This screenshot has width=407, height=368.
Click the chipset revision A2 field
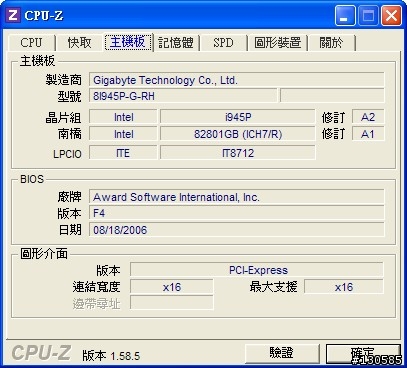click(x=368, y=117)
